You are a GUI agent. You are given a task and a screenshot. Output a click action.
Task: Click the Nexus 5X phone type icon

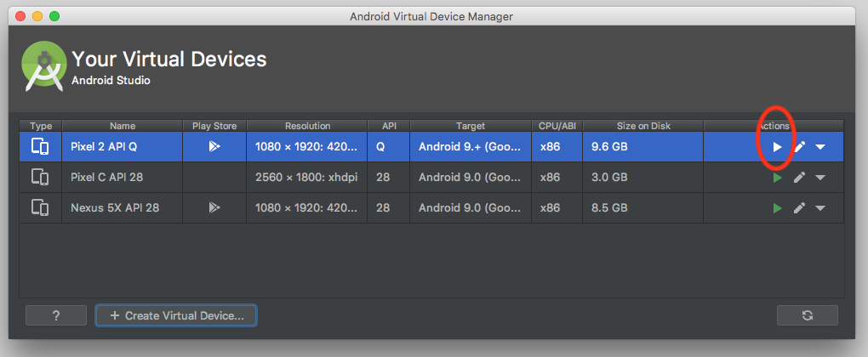point(40,208)
